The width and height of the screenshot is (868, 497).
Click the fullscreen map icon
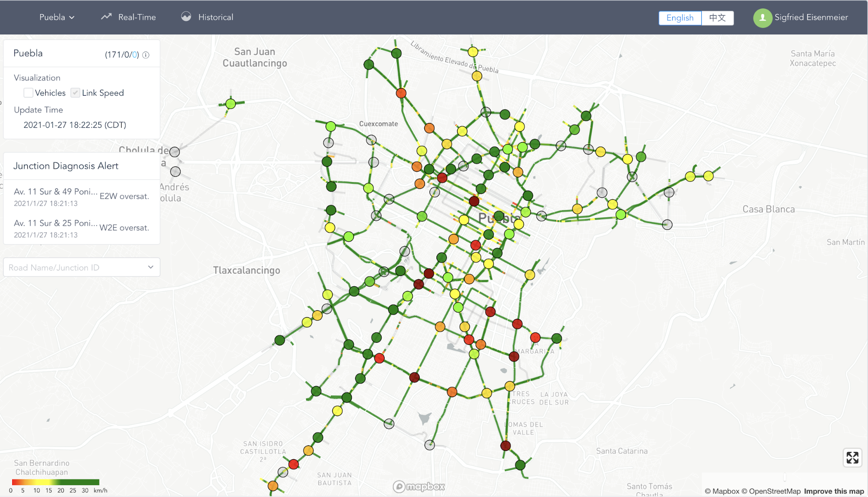pyautogui.click(x=852, y=457)
